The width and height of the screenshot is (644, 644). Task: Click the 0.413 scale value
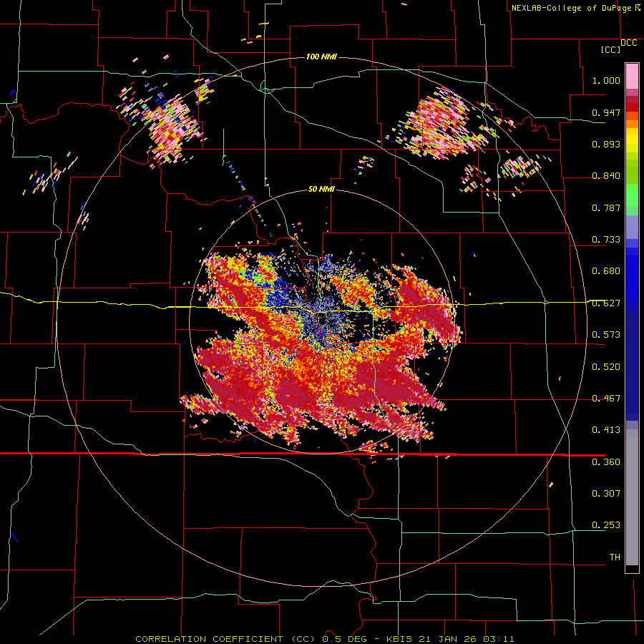coord(606,430)
